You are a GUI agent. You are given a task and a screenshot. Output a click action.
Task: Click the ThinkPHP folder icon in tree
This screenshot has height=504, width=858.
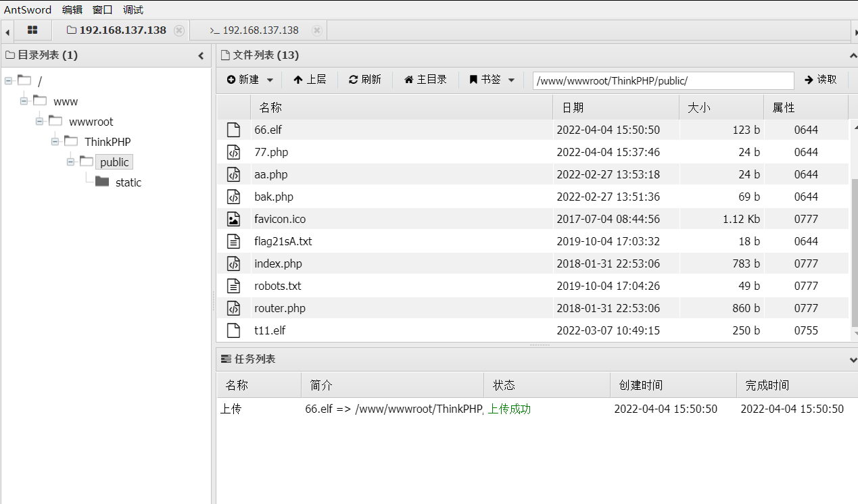(71, 141)
